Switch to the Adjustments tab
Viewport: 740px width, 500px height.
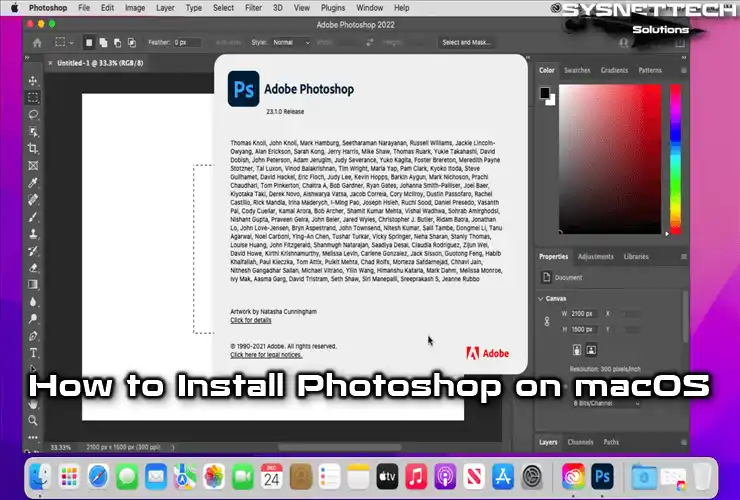(596, 257)
